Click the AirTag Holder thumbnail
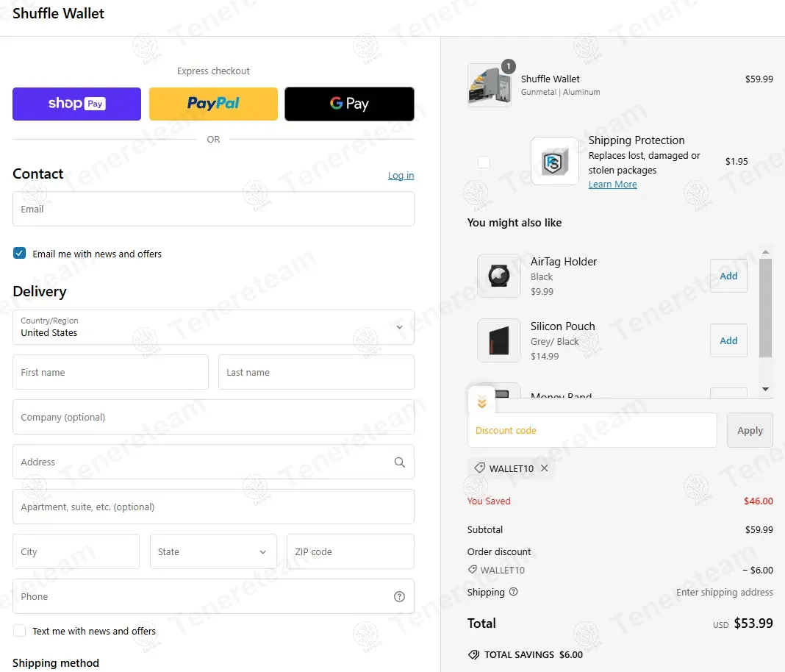The width and height of the screenshot is (785, 672). click(499, 276)
